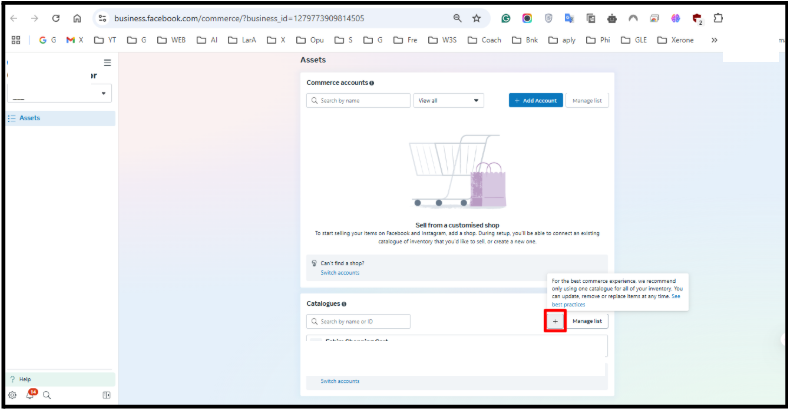Click Manage list in Catalogues section
Image resolution: width=788 pixels, height=409 pixels.
click(x=587, y=321)
